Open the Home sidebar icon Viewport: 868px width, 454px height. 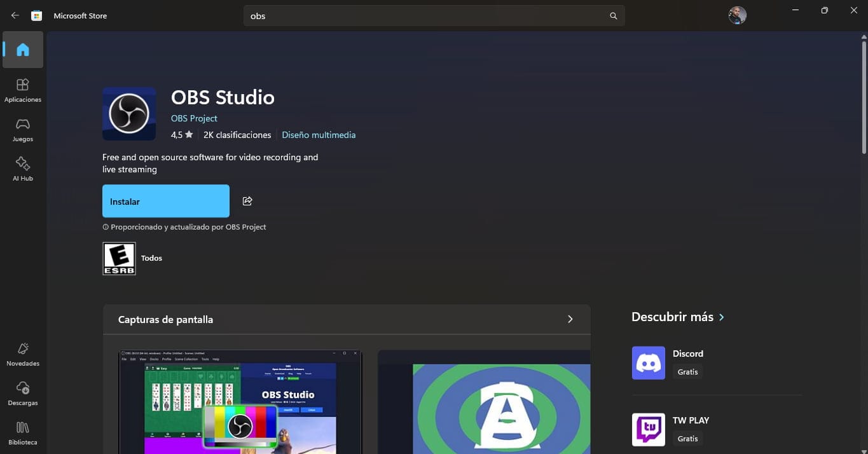coord(23,50)
